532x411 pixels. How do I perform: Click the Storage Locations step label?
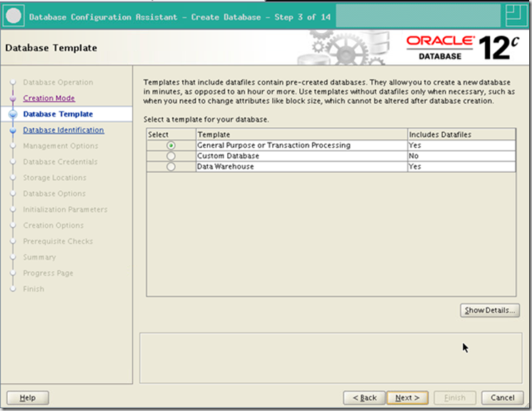pos(54,178)
